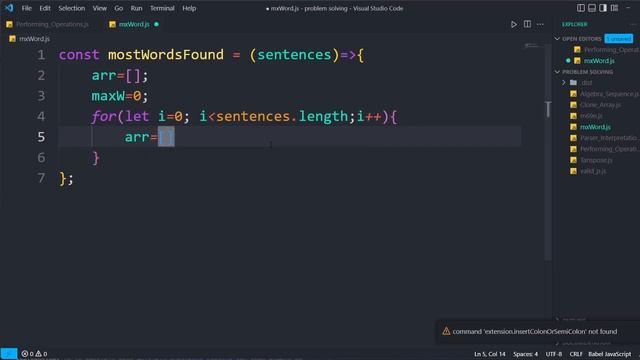Image resolution: width=640 pixels, height=360 pixels.
Task: Collapse the Problem Solving folder section
Action: tap(557, 72)
